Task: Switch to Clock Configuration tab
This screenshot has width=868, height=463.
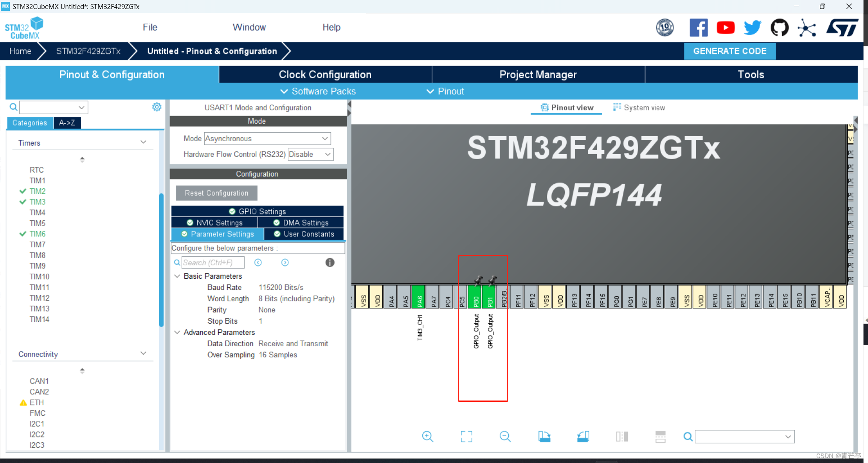Action: [x=325, y=74]
